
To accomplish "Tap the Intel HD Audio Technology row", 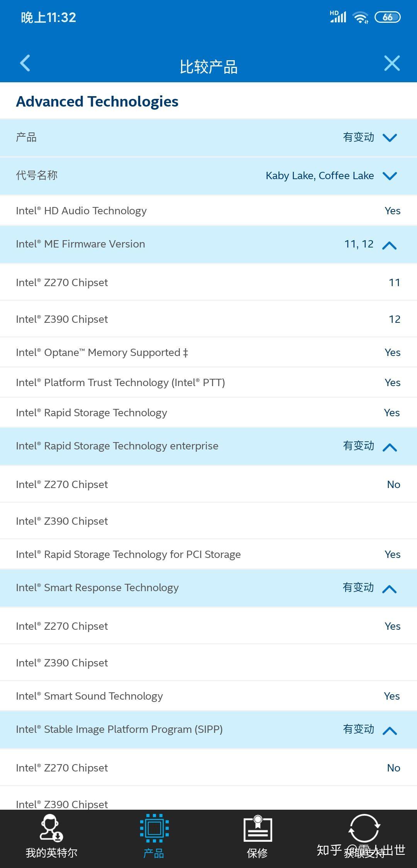I will 208,211.
